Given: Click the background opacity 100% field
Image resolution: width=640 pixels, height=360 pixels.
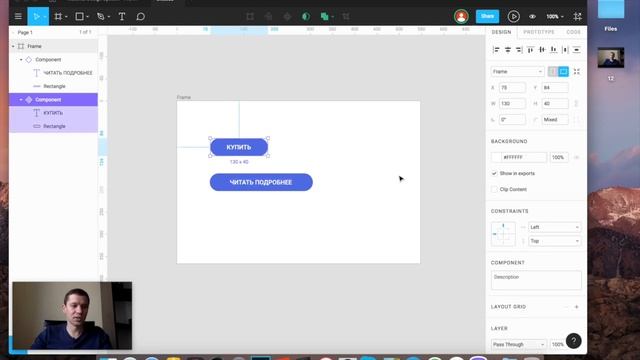Looking at the screenshot, I should click(559, 157).
